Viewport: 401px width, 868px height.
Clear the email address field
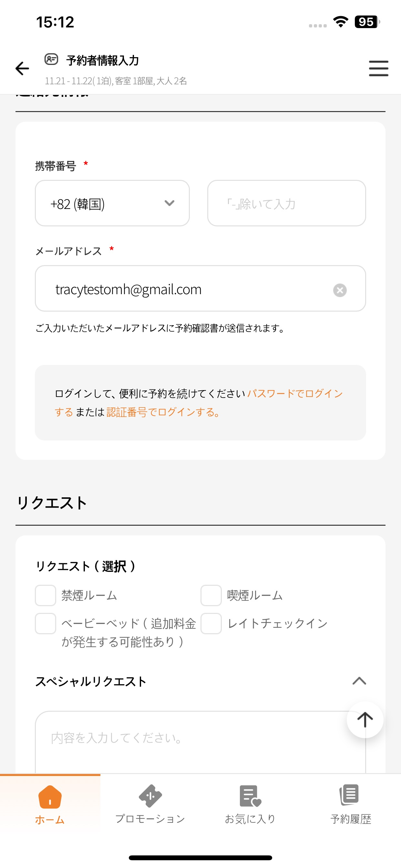(340, 290)
